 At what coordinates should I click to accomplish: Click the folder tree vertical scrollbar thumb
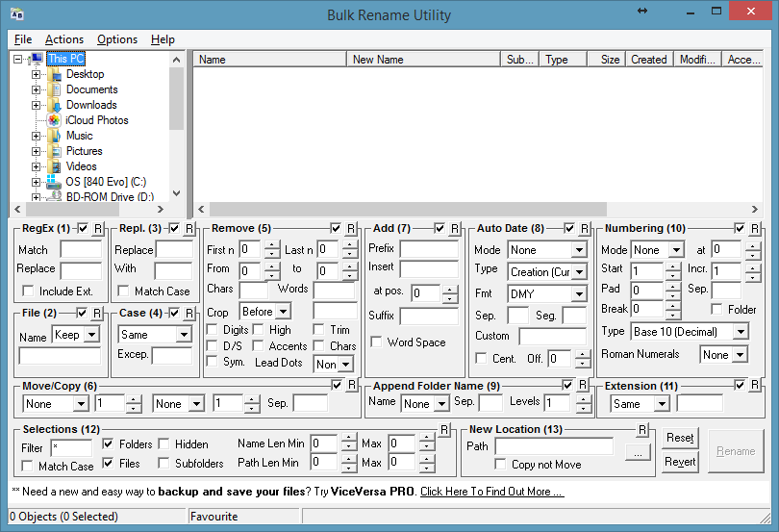tap(176, 98)
